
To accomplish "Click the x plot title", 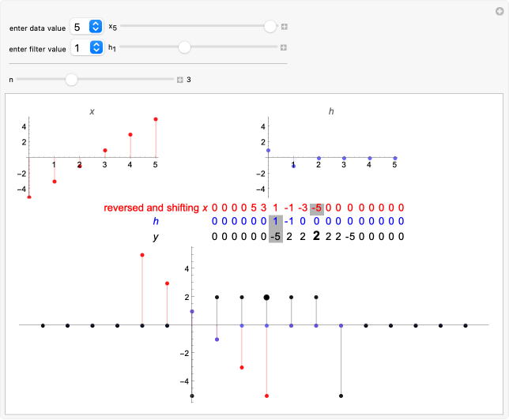I will coord(92,111).
